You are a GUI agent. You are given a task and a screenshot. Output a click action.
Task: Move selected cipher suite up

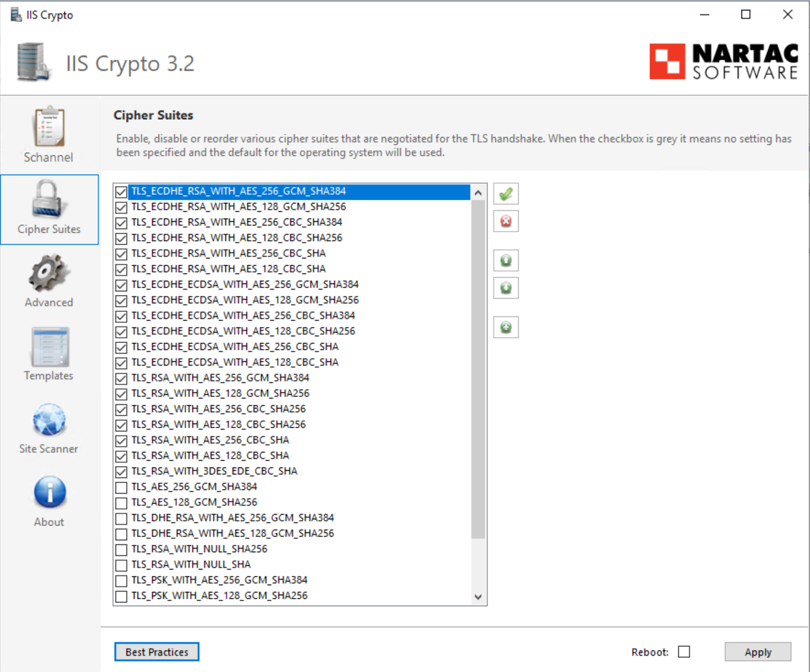pos(506,260)
